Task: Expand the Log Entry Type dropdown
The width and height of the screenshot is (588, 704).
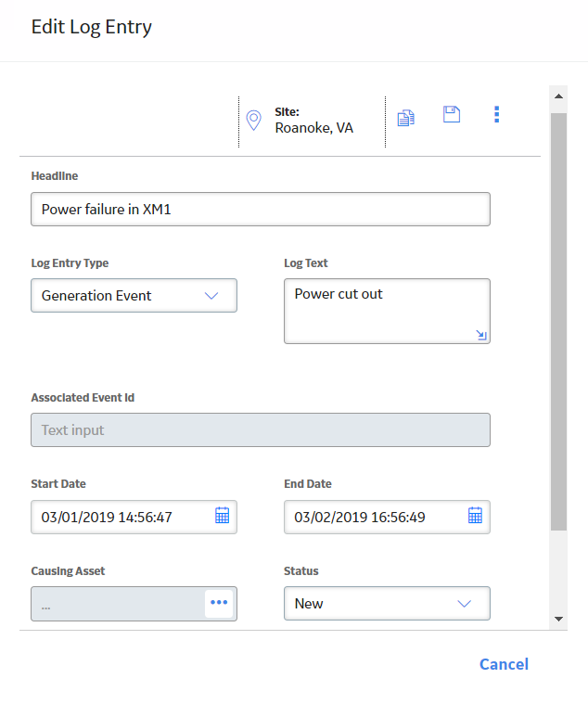Action: coord(134,296)
